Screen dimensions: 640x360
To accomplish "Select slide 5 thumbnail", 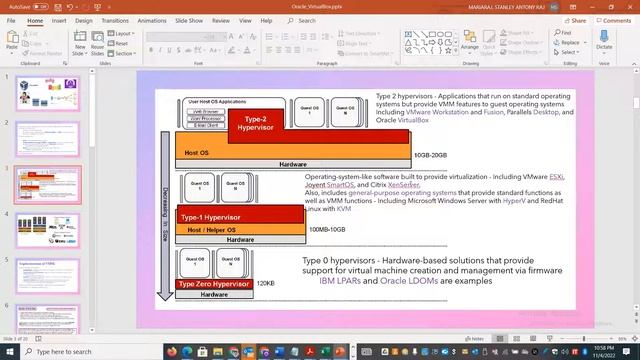I will (x=48, y=276).
